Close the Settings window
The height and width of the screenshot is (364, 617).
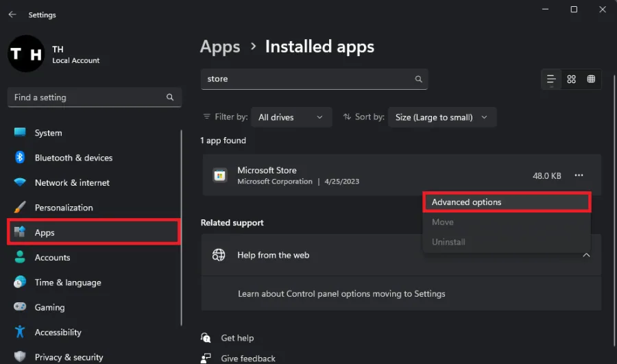click(x=603, y=9)
